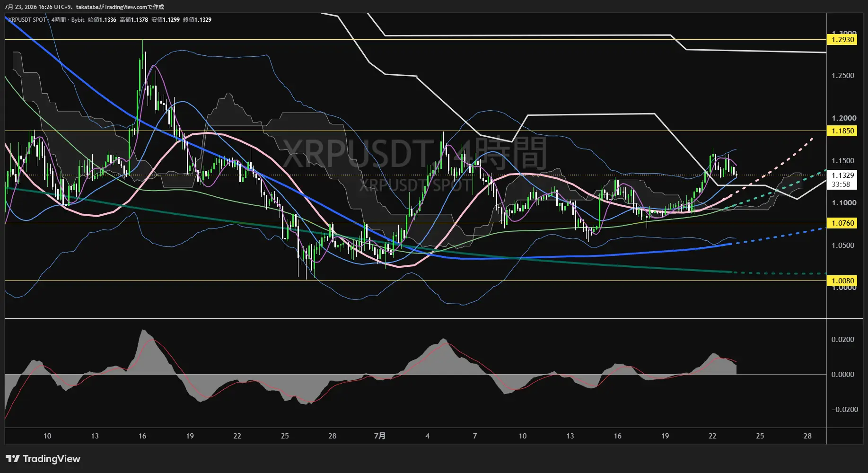
Task: Click the TradingView brand text
Action: 52,459
